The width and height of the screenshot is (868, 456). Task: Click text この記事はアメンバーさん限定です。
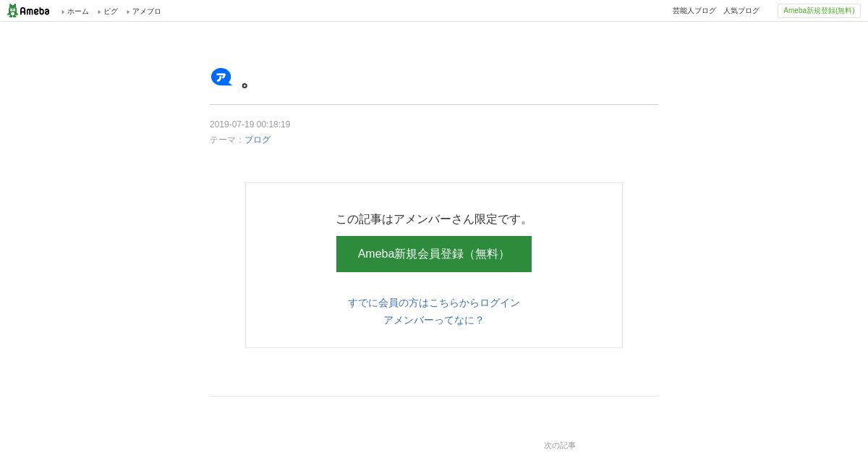[434, 219]
